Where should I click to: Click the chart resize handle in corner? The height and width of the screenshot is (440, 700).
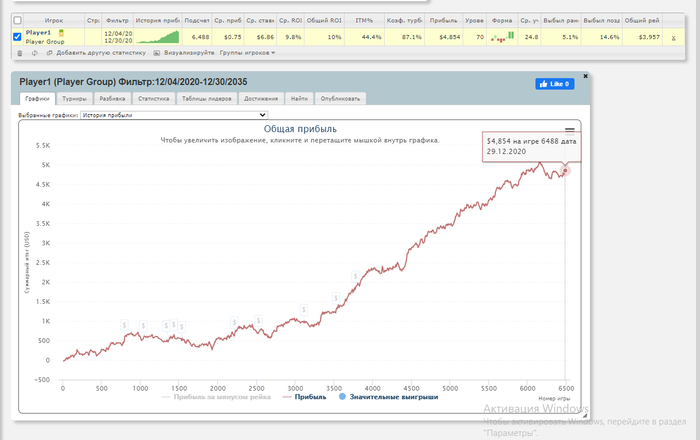pos(584,415)
